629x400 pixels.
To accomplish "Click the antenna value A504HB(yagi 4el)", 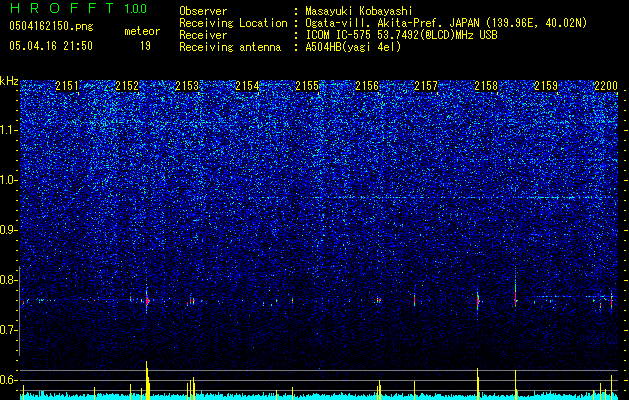I will click(353, 47).
